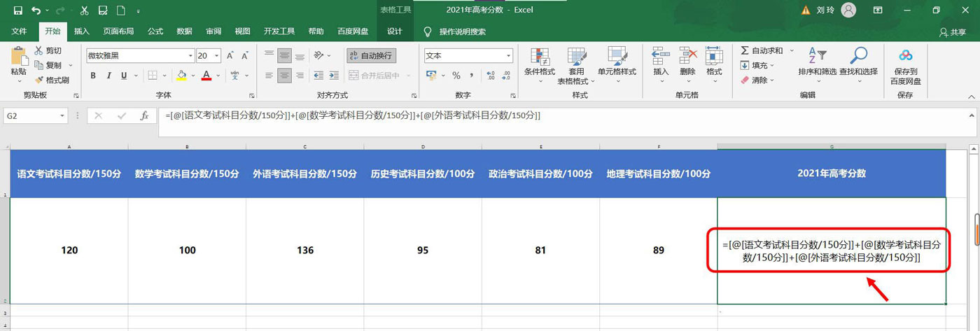Click the Save icon in quick access toolbar

click(x=17, y=10)
